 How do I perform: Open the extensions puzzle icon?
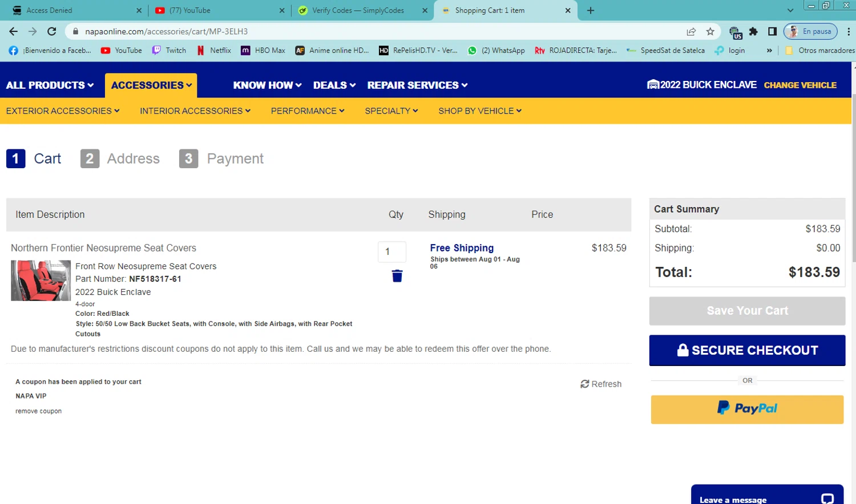[x=753, y=31]
